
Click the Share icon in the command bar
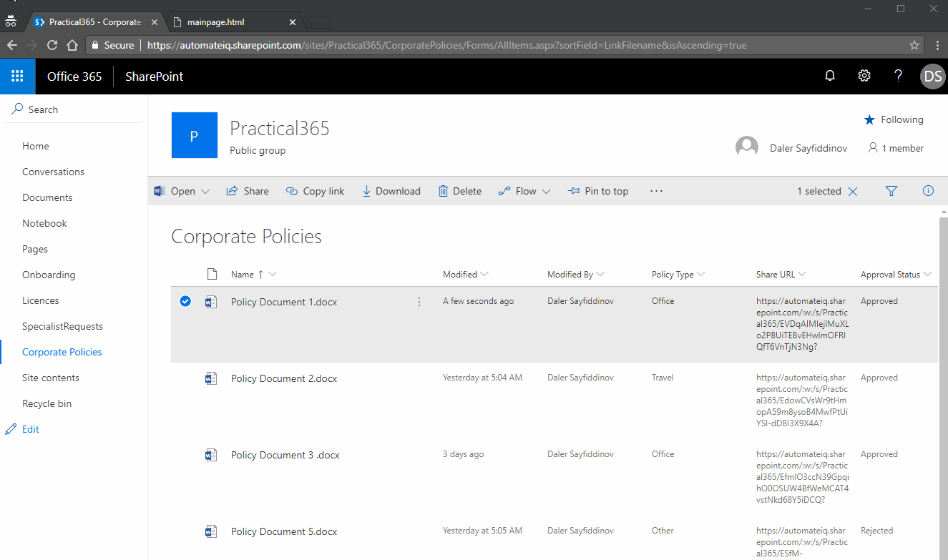tap(247, 191)
